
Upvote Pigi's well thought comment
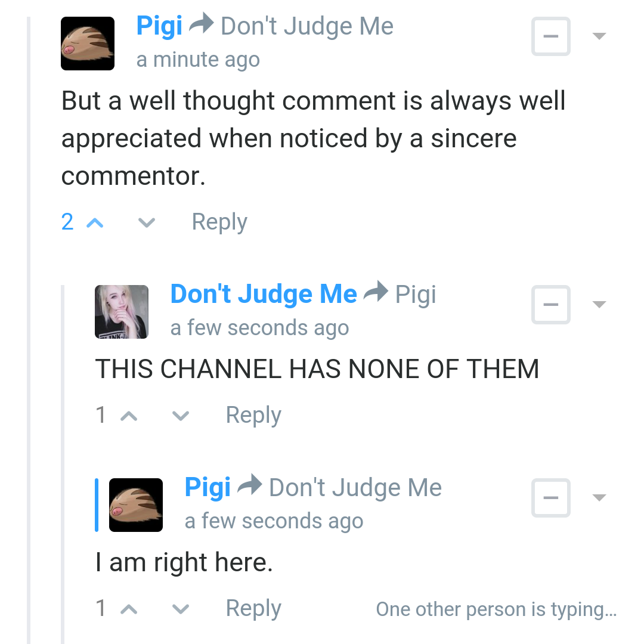[95, 223]
